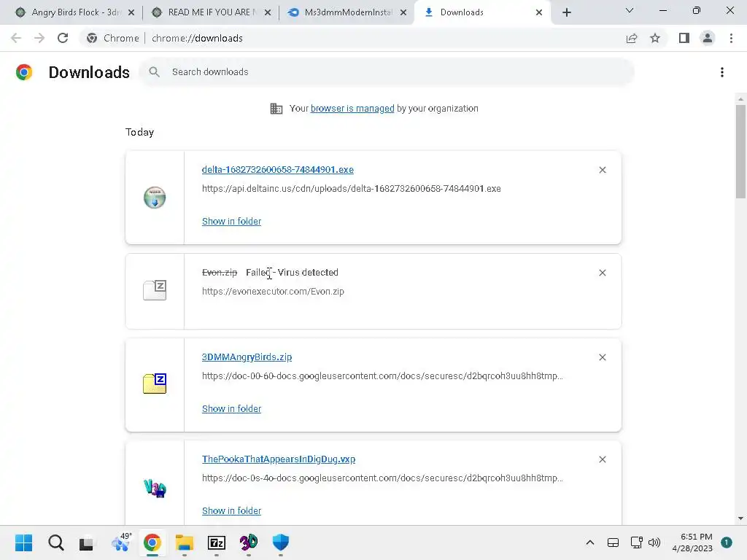Switch to the Angry Birds Flock tab
The height and width of the screenshot is (560, 747).
pos(69,12)
